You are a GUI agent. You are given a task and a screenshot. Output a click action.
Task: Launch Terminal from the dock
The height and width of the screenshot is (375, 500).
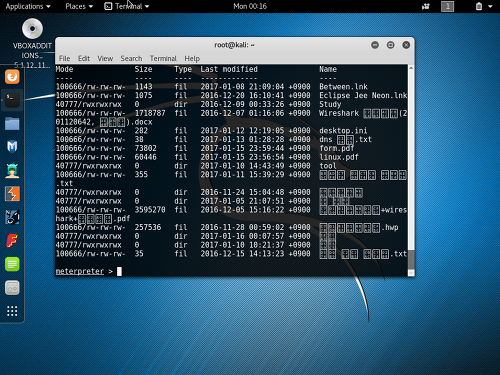pyautogui.click(x=12, y=100)
